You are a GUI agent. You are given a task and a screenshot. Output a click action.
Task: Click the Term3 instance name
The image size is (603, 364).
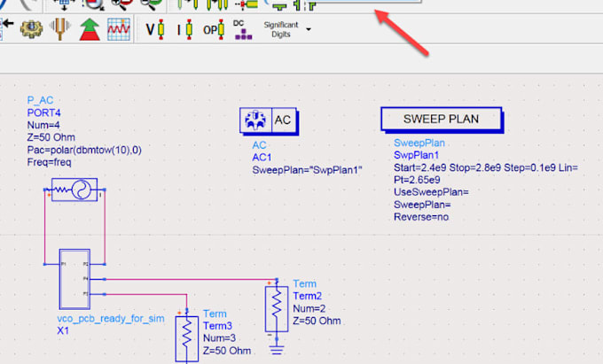click(217, 326)
